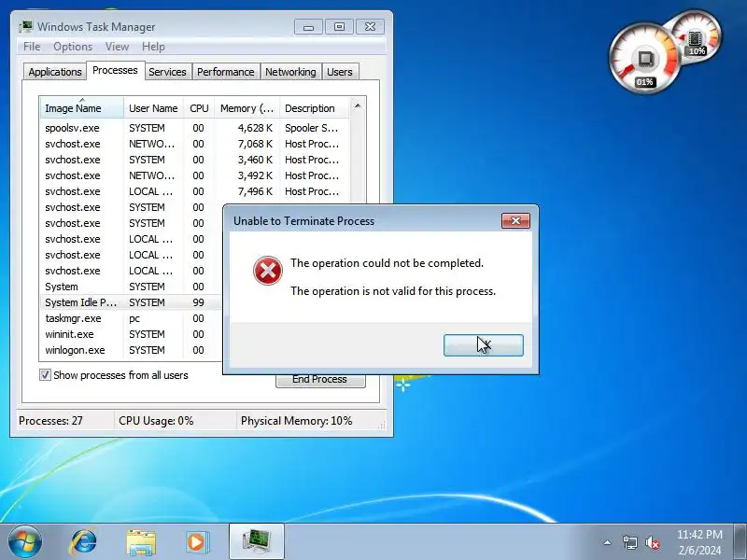Image resolution: width=747 pixels, height=560 pixels.
Task: Open the Networking tab
Action: (x=290, y=72)
